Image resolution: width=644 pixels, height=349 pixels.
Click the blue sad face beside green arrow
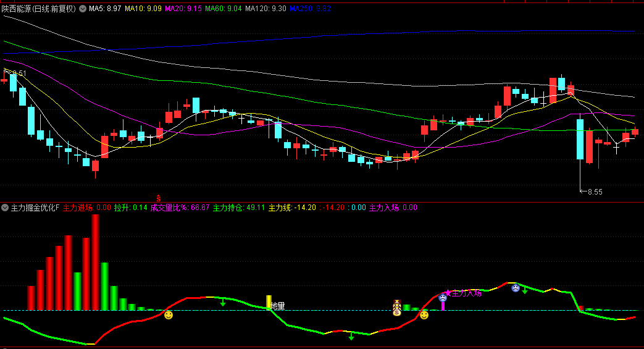[x=516, y=288]
